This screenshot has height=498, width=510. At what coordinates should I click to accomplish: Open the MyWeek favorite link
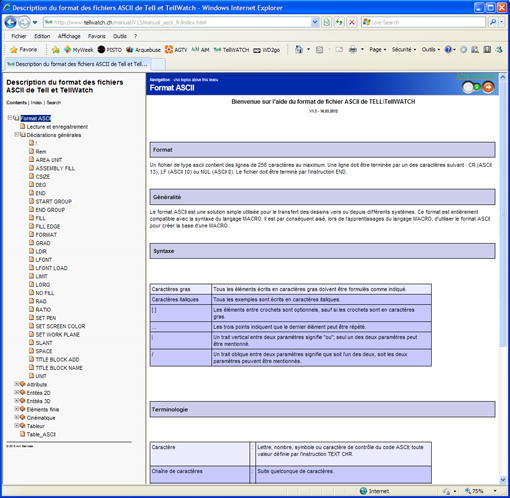point(79,50)
